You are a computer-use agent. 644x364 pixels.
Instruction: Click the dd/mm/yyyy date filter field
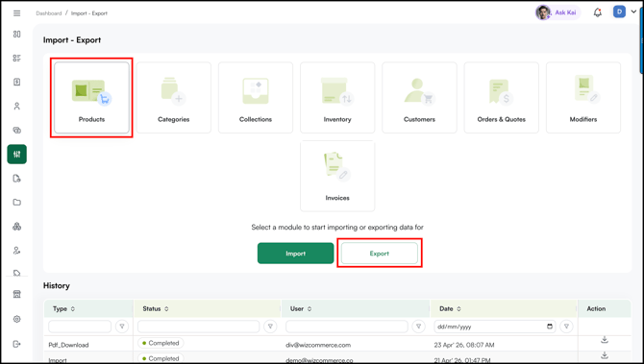[495, 327]
